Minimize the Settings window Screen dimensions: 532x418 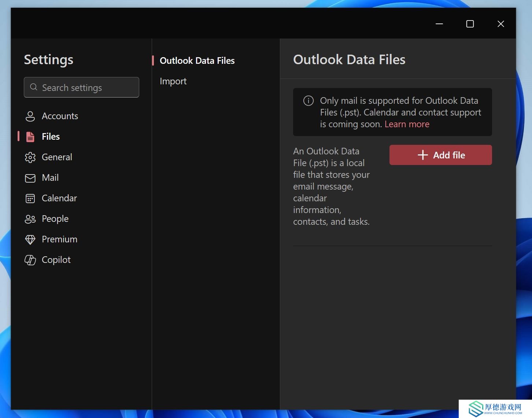click(439, 24)
